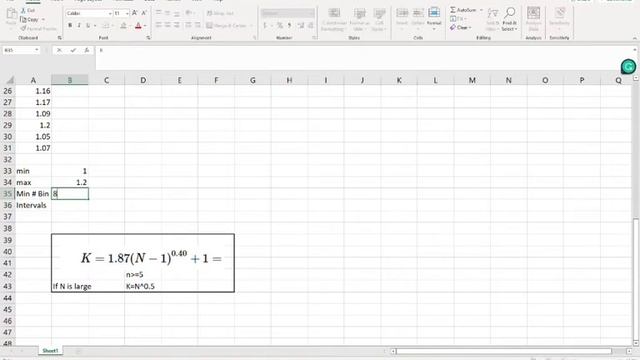Open the Name Box dropdown arrow

37,50
